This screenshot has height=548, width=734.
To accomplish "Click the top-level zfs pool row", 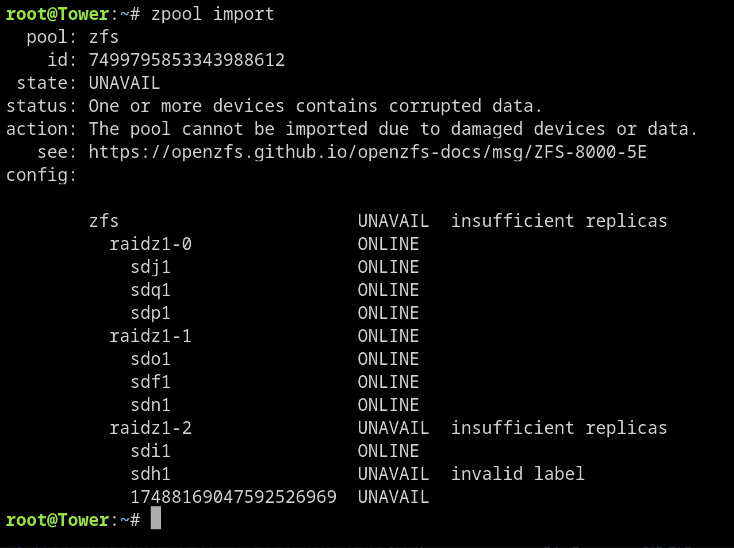I will 378,221.
